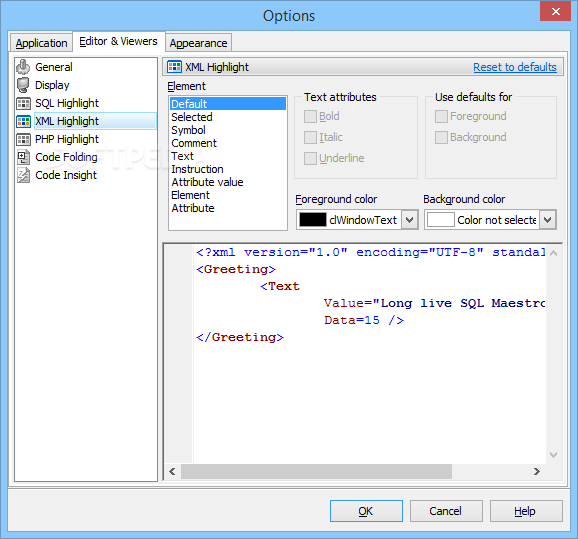Screen dimensions: 578x539
Task: Select Default in the Element list
Action: pos(228,104)
